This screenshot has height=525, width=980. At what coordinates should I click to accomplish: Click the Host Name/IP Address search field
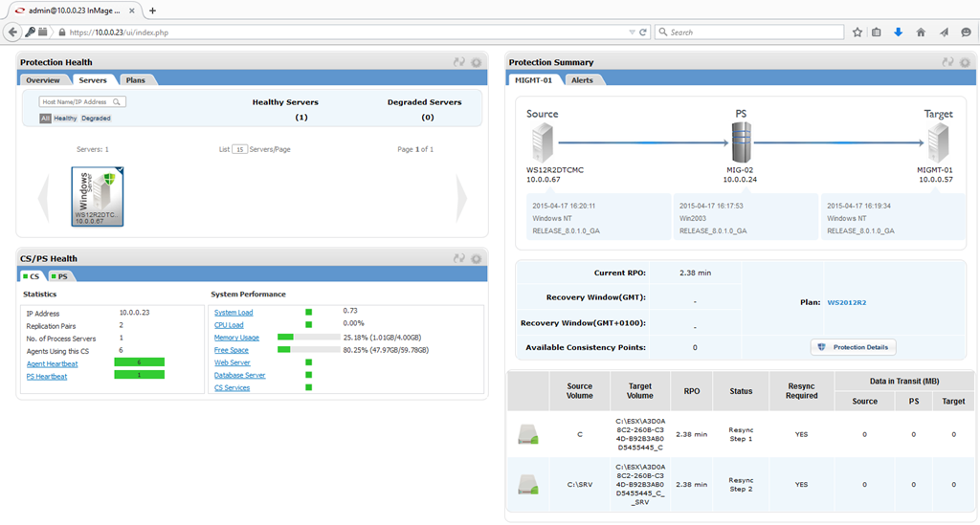[x=77, y=101]
